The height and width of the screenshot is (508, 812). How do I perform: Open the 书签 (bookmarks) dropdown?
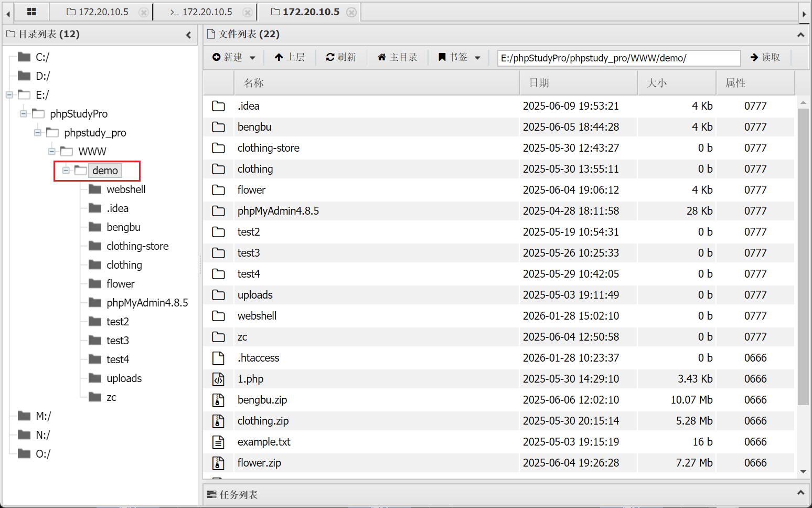460,57
